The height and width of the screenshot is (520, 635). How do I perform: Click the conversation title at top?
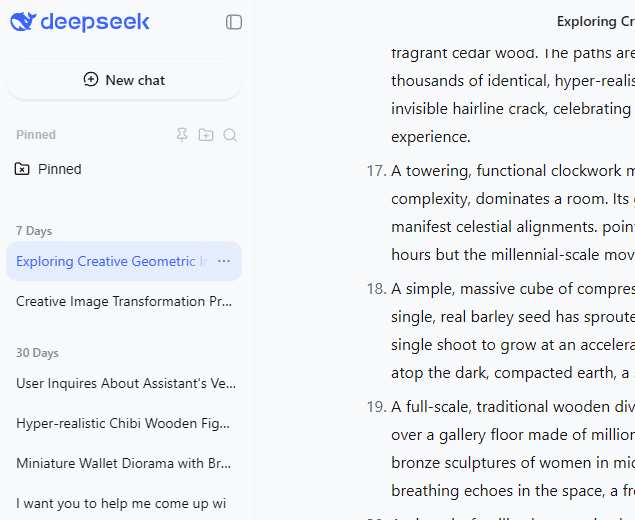pos(595,21)
